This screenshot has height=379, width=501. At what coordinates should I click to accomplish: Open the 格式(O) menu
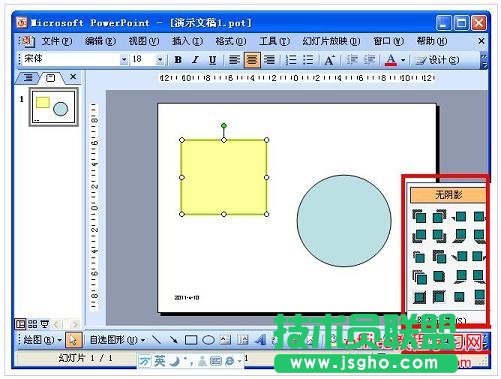(x=231, y=41)
